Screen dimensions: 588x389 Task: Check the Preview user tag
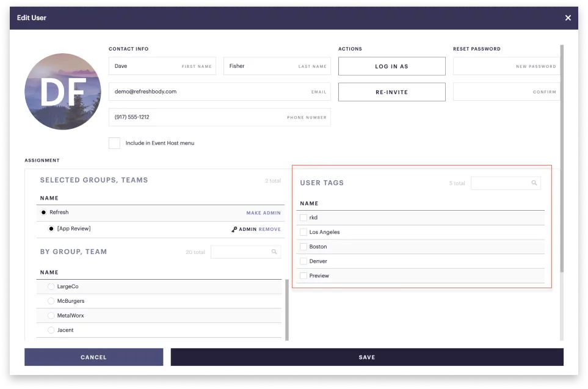click(x=303, y=275)
